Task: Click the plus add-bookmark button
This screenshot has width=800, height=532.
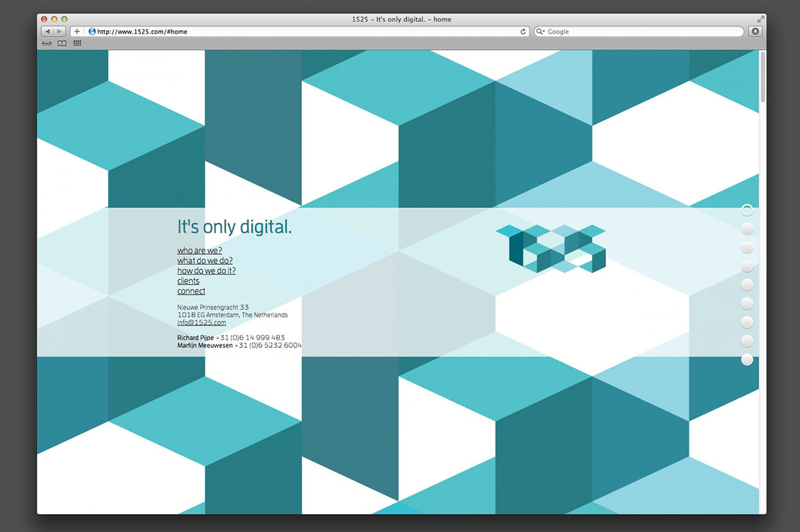Action: [77, 31]
